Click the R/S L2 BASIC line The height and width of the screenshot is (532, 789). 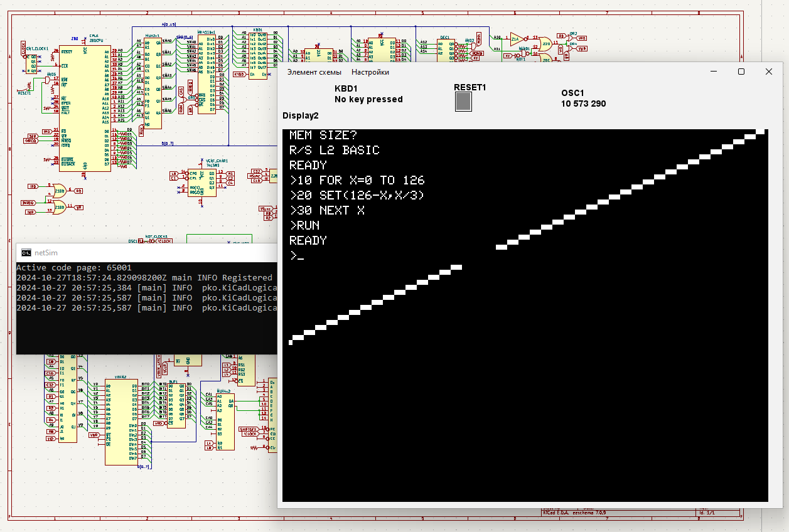click(335, 150)
